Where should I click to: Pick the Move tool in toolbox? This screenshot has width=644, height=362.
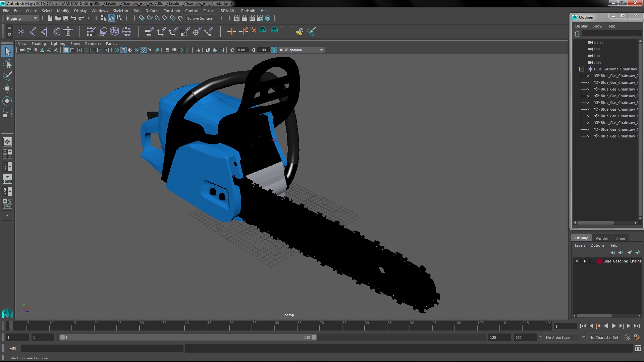(x=7, y=88)
